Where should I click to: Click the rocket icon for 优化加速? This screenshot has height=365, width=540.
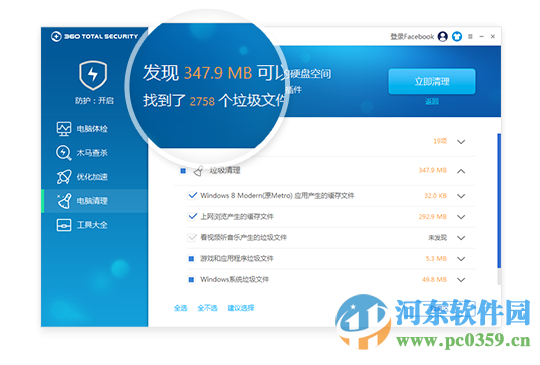click(x=64, y=177)
